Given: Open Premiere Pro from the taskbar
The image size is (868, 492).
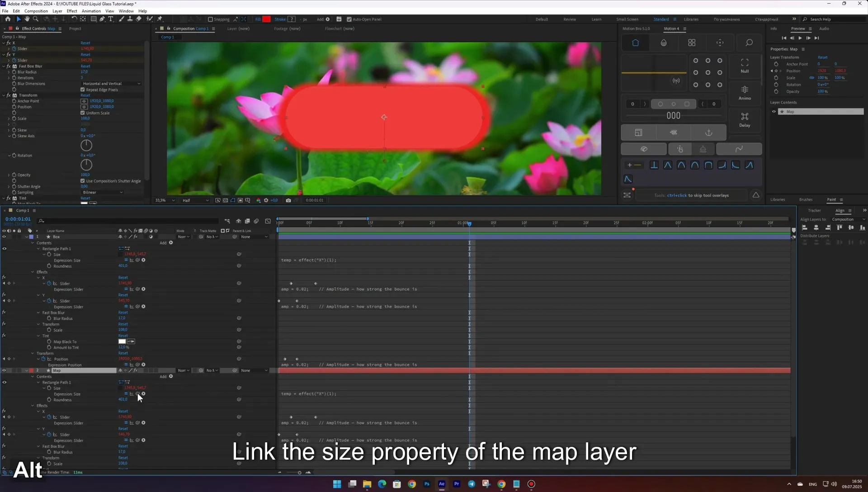Looking at the screenshot, I should pos(457,484).
